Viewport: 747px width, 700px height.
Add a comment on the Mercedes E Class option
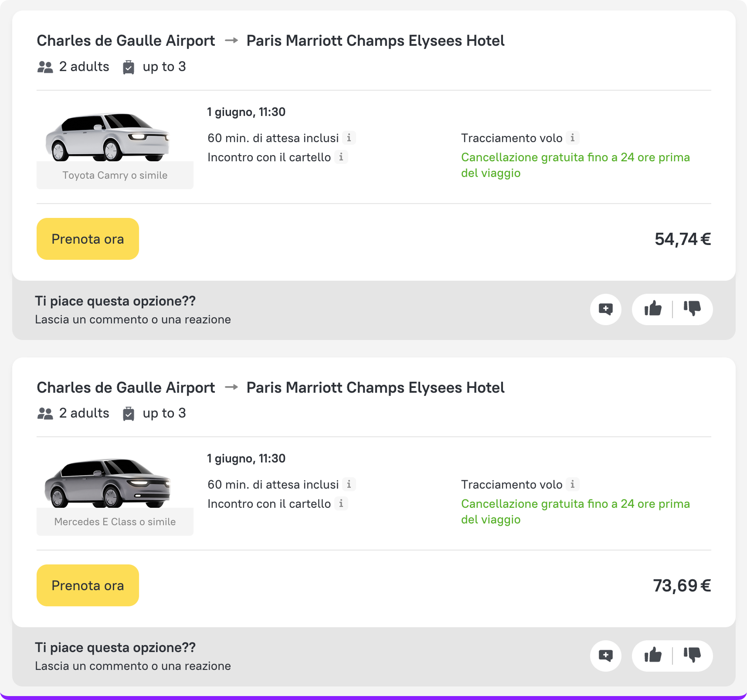tap(605, 656)
